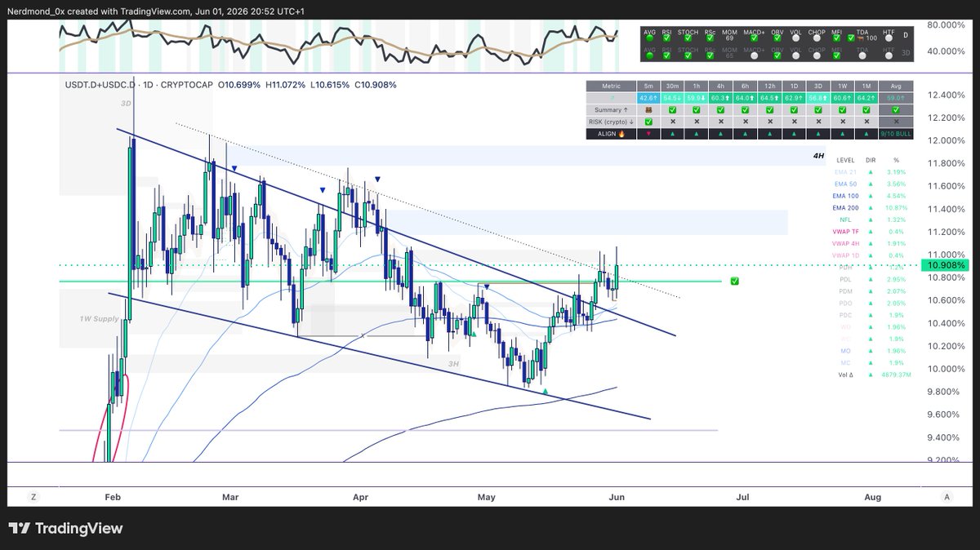Click the Z button beside the time axis
The width and height of the screenshot is (980, 550).
click(x=33, y=496)
